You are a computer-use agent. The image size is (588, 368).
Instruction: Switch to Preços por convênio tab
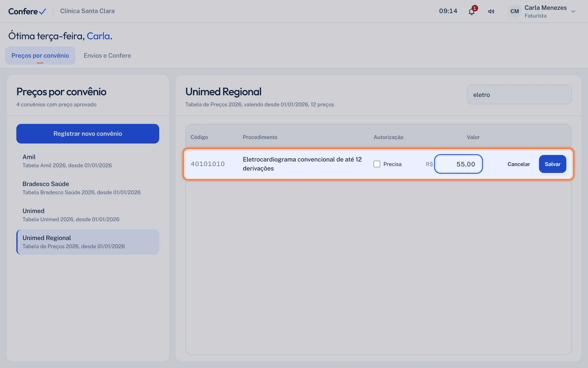pyautogui.click(x=40, y=56)
